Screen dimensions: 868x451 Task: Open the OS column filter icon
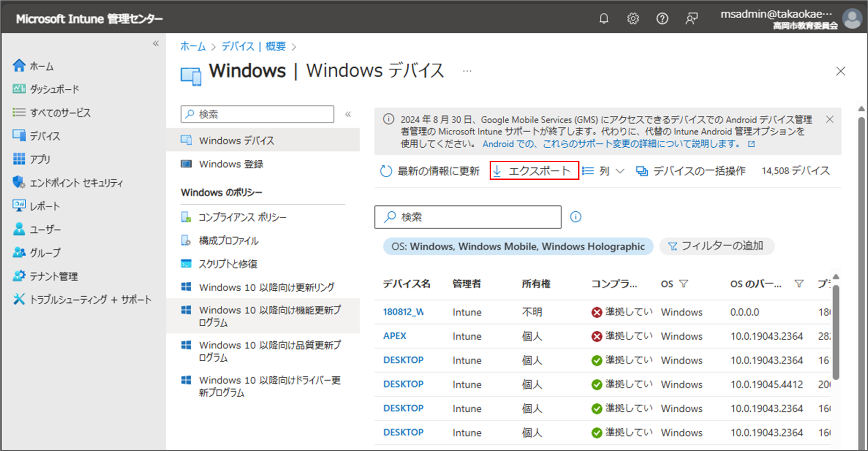pos(684,284)
